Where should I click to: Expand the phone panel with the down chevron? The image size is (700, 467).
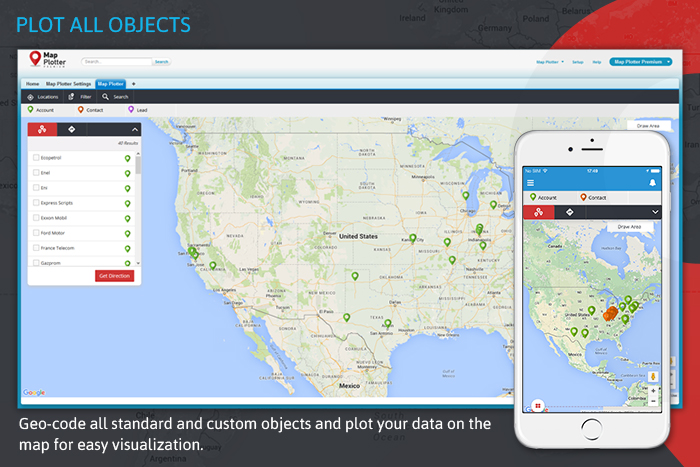point(654,212)
